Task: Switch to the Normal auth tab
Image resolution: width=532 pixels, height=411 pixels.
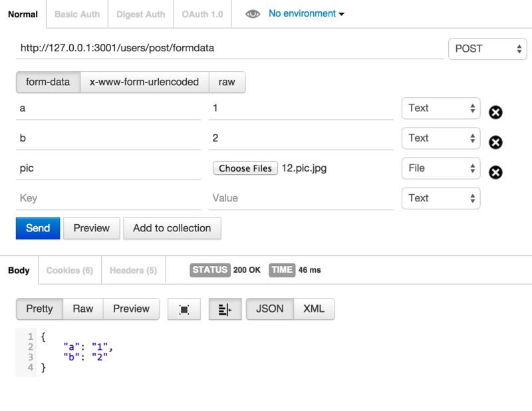Action: click(x=23, y=14)
